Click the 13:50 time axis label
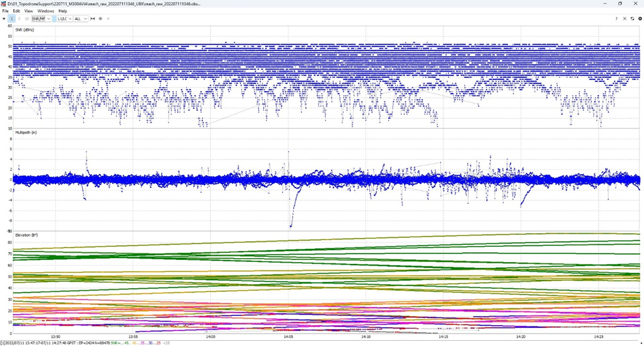Viewport: 644px width, 346px height. pos(55,336)
